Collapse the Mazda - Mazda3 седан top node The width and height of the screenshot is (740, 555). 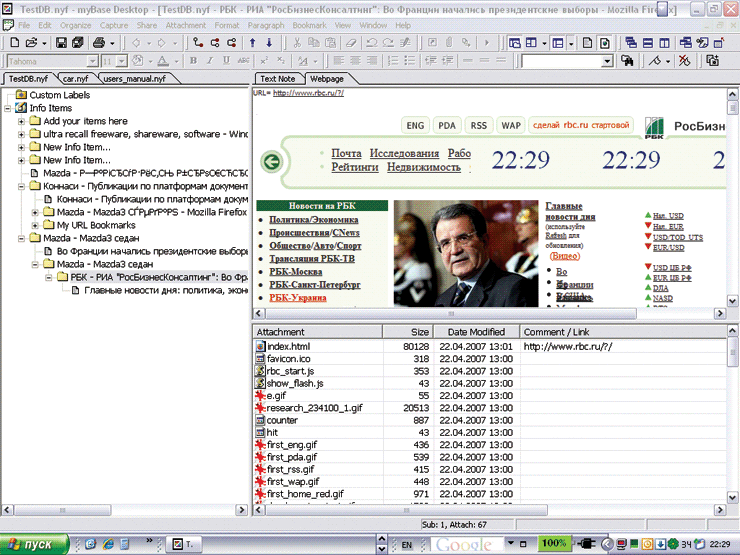tap(21, 238)
